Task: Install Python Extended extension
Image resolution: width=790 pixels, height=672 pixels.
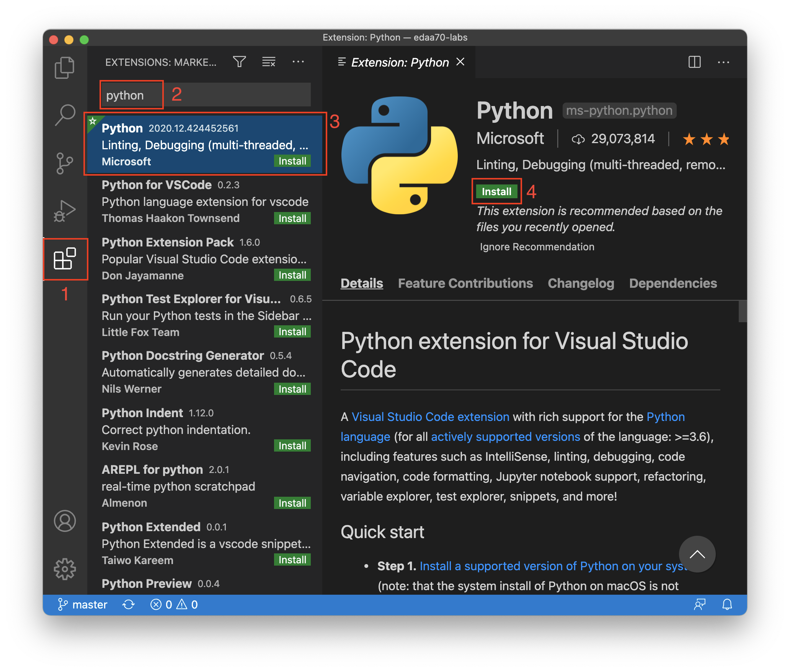Action: [x=292, y=560]
